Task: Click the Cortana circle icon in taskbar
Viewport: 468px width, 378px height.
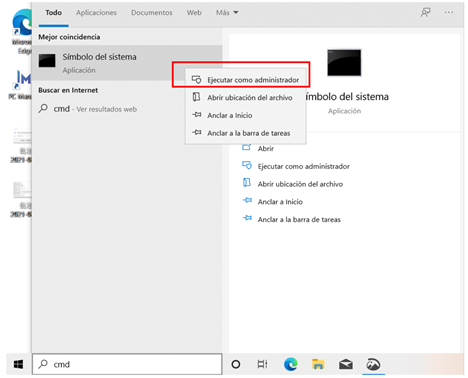Action: coord(236,364)
